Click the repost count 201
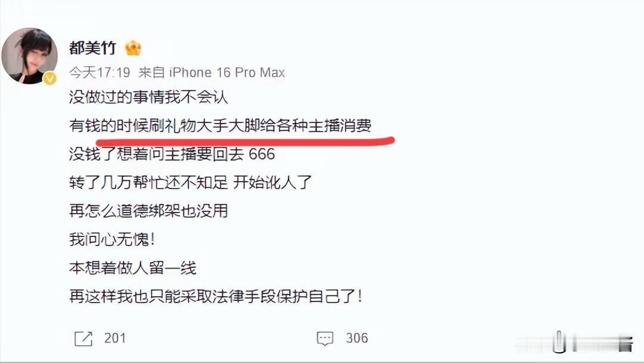The width and height of the screenshot is (644, 363). click(114, 338)
